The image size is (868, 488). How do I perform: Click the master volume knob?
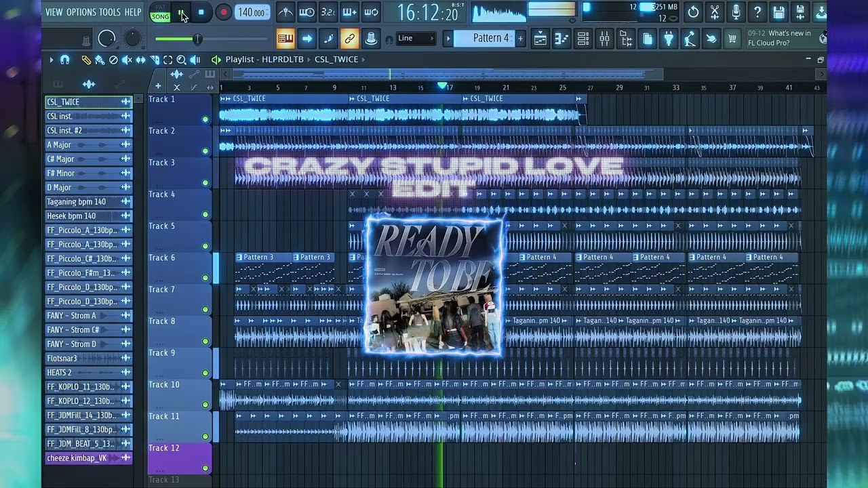pyautogui.click(x=106, y=39)
